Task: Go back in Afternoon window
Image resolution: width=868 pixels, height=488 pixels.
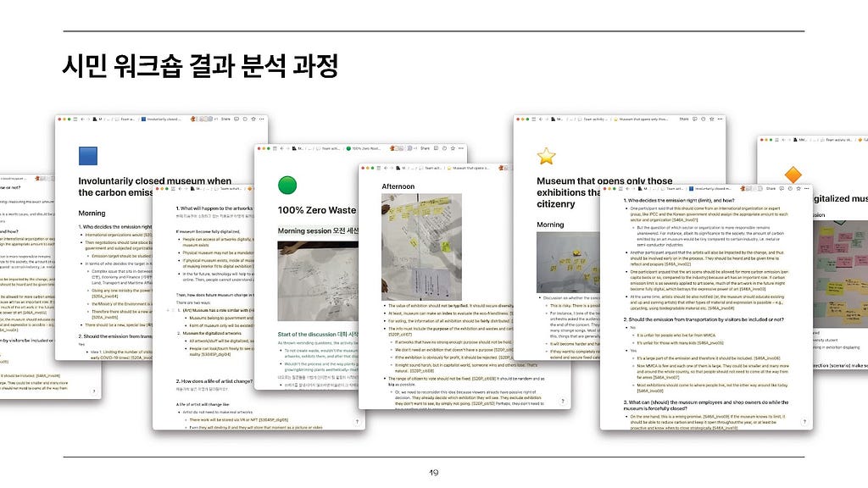Action: [x=387, y=168]
